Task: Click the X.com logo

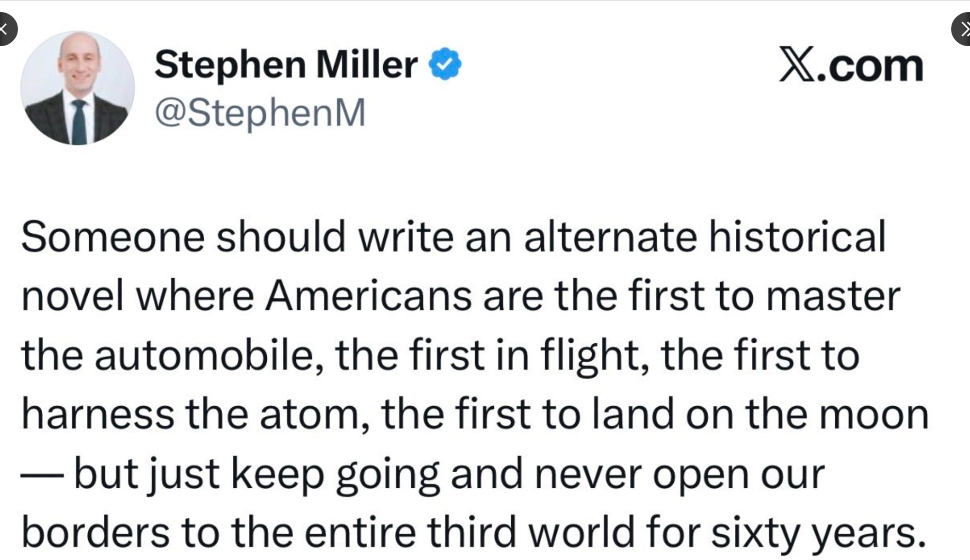Action: 851,65
